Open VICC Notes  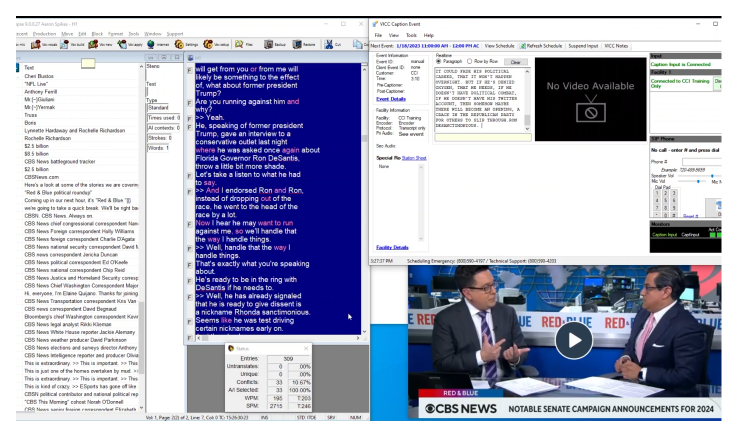[x=616, y=46]
